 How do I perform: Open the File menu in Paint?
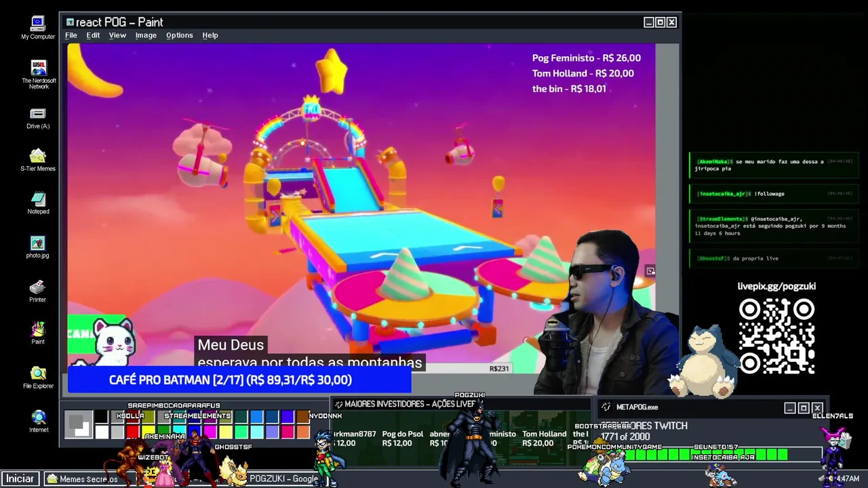pyautogui.click(x=71, y=35)
